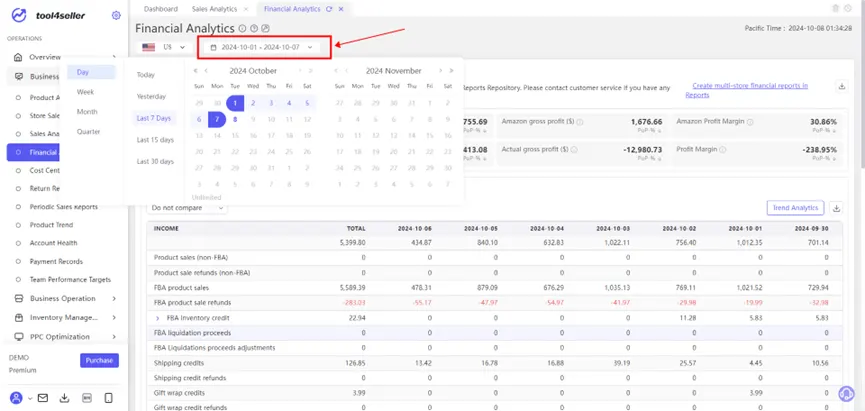Click the share icon beside page title
This screenshot has width=865, height=411.
coord(265,29)
